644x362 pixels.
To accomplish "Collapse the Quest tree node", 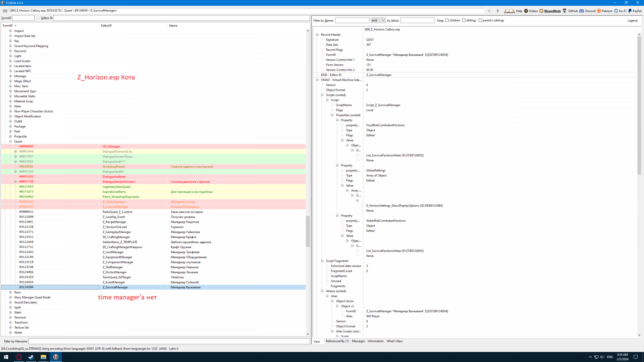I will (x=10, y=141).
